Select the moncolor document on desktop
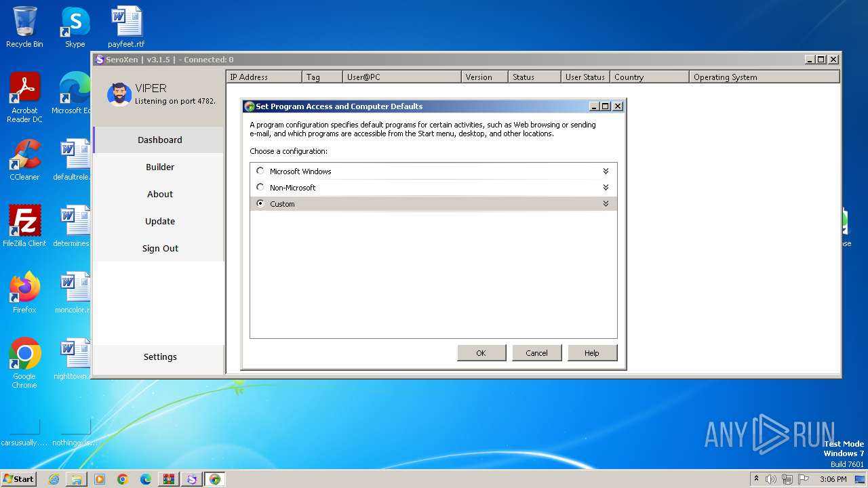The width and height of the screenshot is (868, 488). pos(73,293)
